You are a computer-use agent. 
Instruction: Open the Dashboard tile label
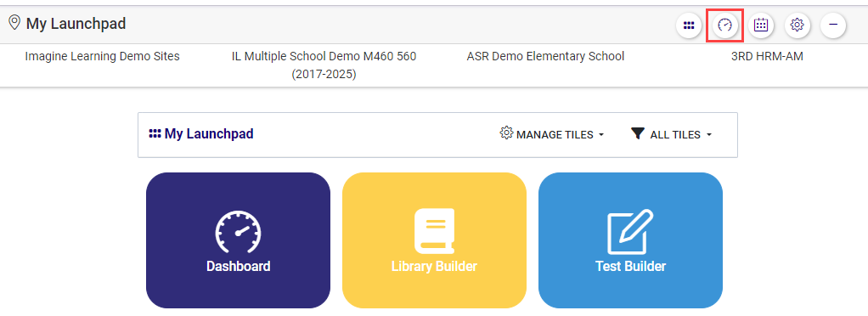click(x=238, y=266)
